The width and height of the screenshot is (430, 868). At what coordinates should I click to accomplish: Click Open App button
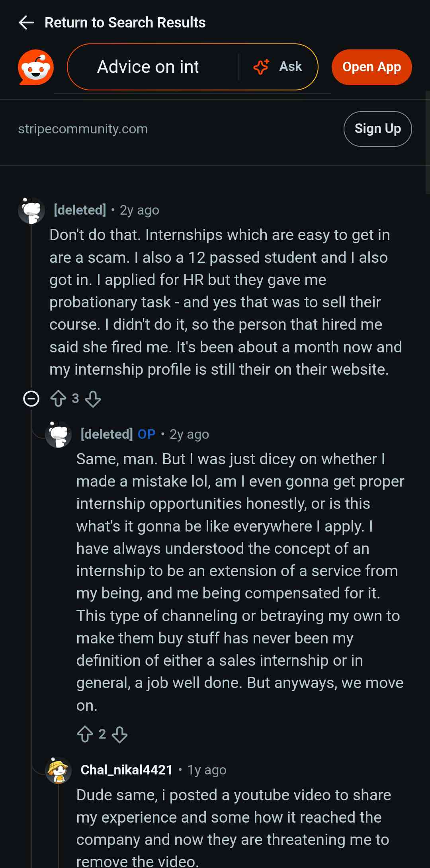pyautogui.click(x=371, y=67)
